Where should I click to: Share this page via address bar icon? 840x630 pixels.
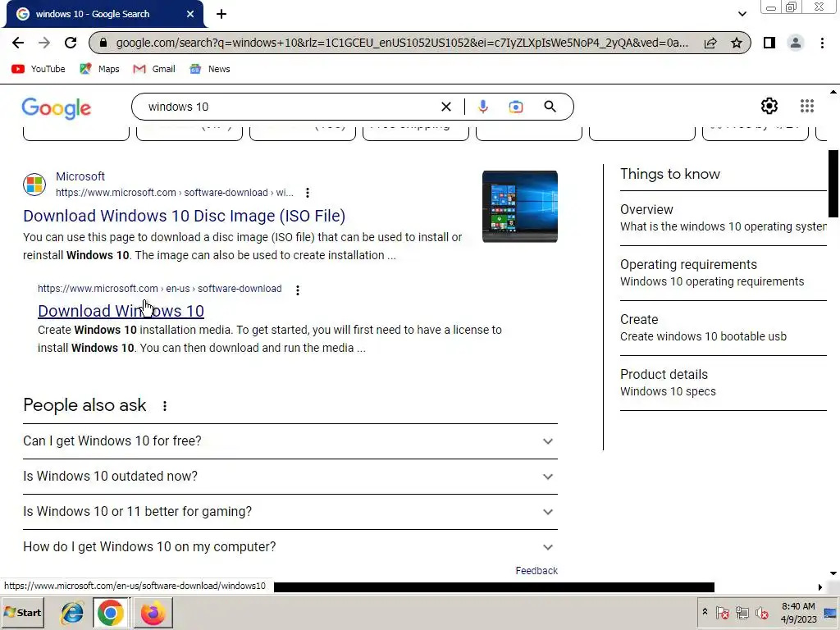pyautogui.click(x=710, y=43)
